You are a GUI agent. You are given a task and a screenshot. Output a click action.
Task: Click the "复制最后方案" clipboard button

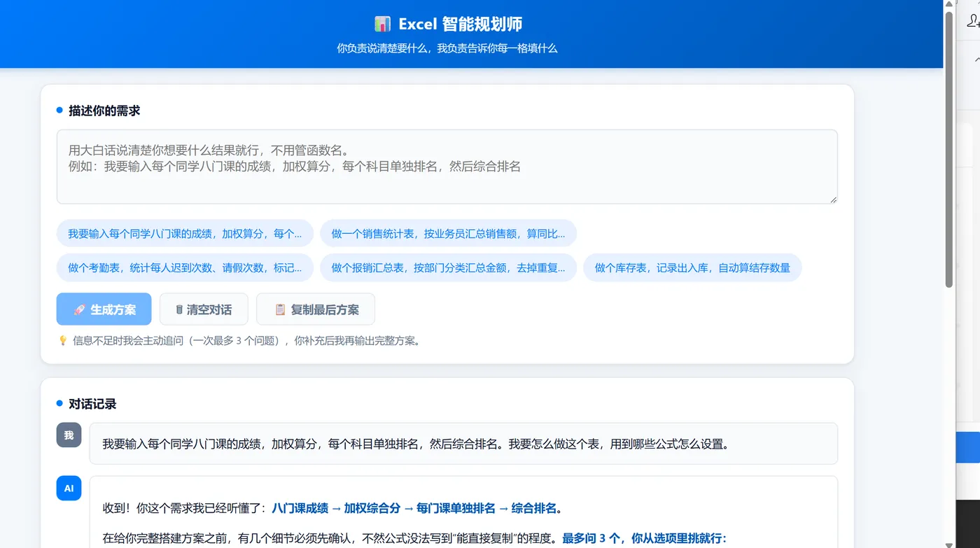click(316, 309)
